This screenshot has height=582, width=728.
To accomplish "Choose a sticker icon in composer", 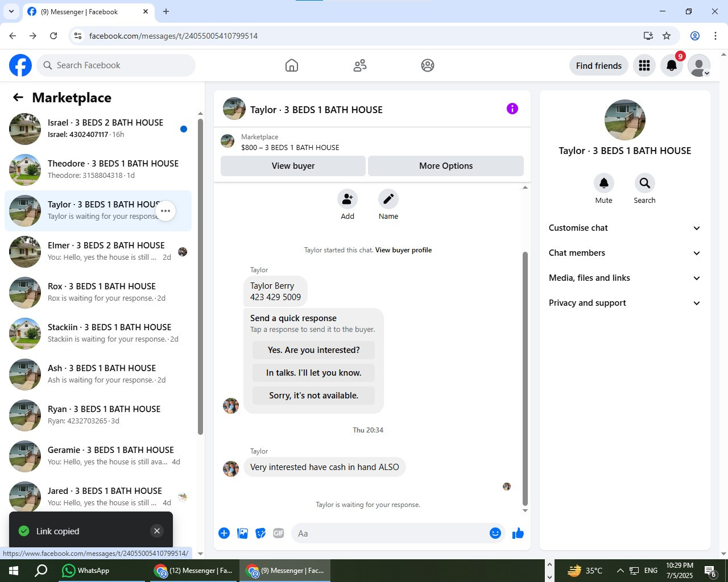I will click(x=260, y=533).
